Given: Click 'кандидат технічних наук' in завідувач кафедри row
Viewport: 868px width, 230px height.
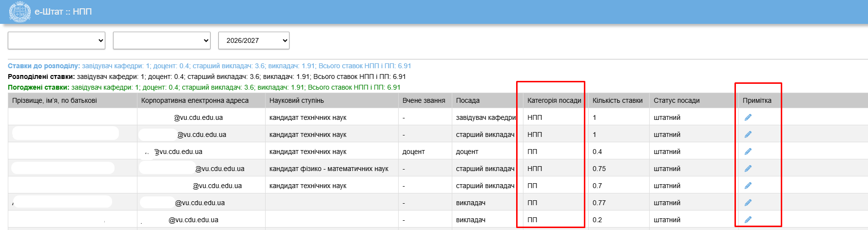Looking at the screenshot, I should click(x=308, y=117).
